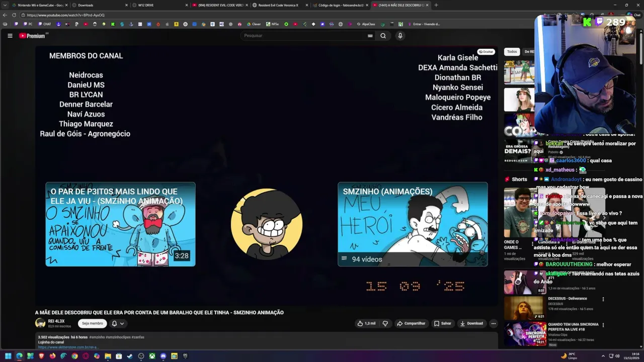Image resolution: width=644 pixels, height=362 pixels.
Task: Open Discord from the taskbar
Action: click(163, 356)
